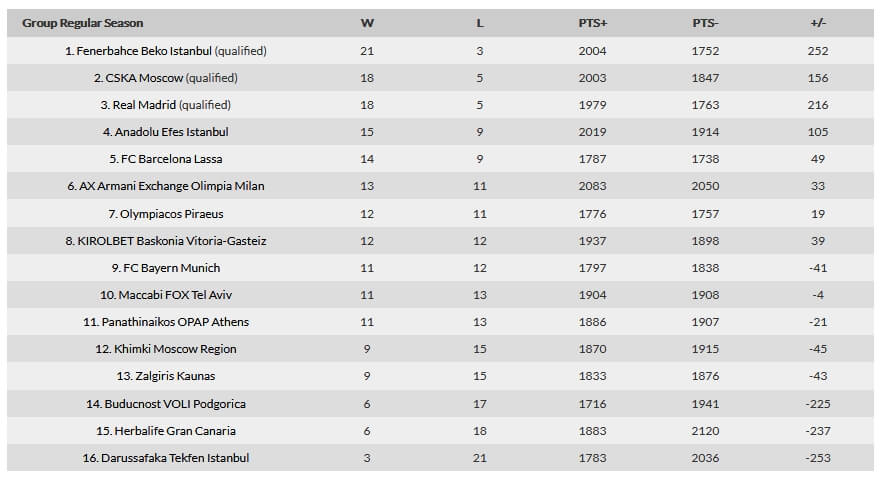
Task: Click the Group Regular Season header
Action: 82,23
